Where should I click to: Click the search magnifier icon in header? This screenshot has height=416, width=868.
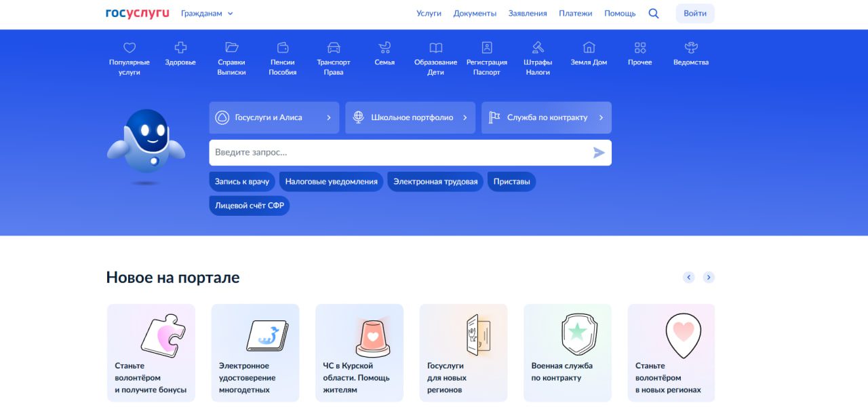tap(654, 14)
